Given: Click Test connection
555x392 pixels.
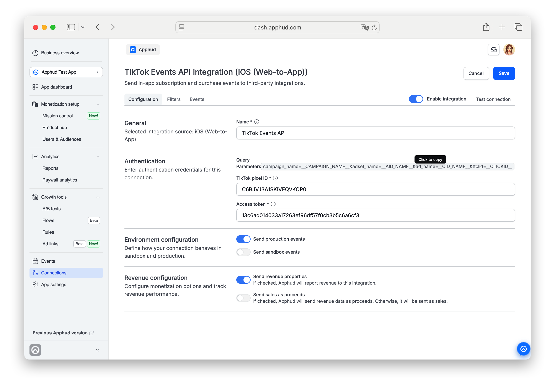Looking at the screenshot, I should (x=493, y=99).
